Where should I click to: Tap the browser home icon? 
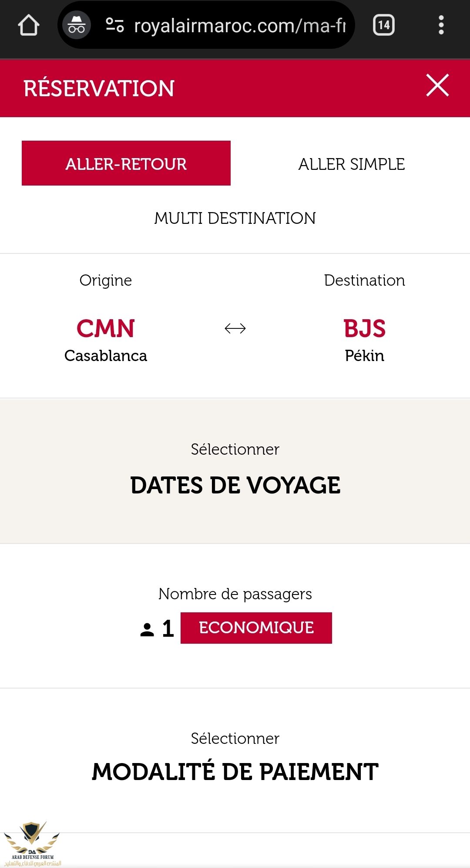pos(29,25)
